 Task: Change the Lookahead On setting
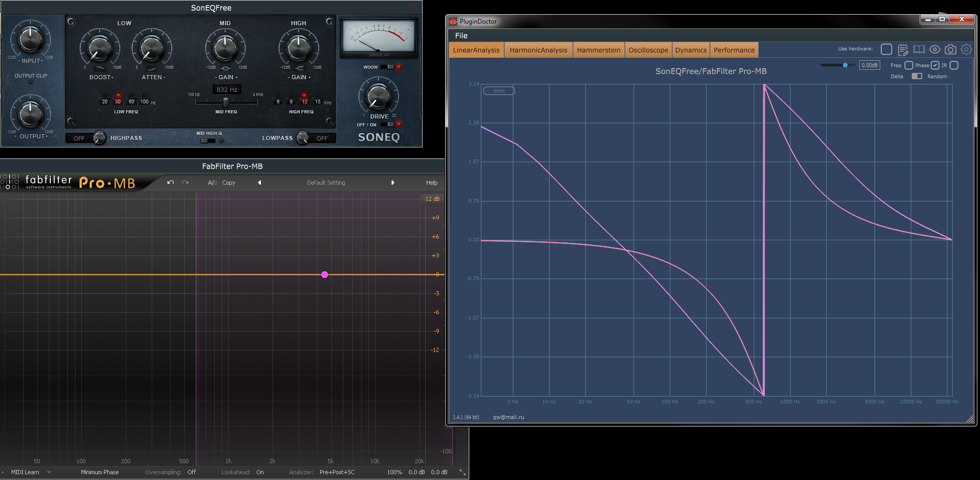(x=260, y=472)
